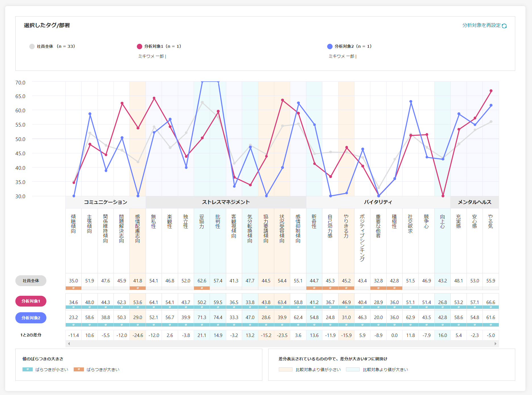
Task: Select the コミュニケーション category header
Action: pyautogui.click(x=106, y=202)
